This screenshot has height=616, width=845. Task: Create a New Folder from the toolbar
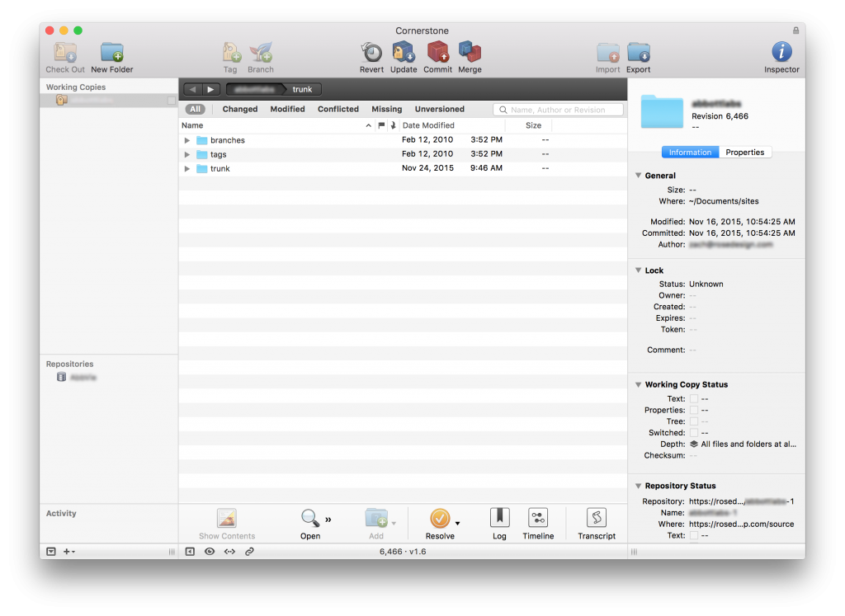tap(112, 52)
